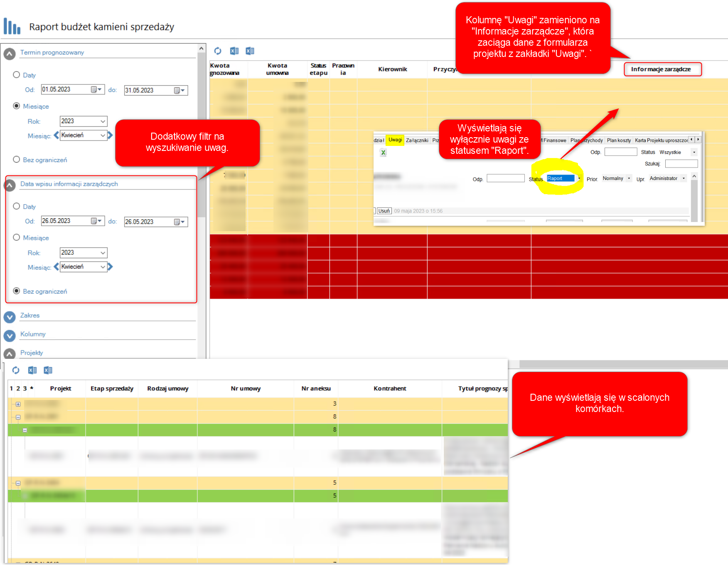Refresh the lower projects grid
728x565 pixels.
[x=16, y=370]
